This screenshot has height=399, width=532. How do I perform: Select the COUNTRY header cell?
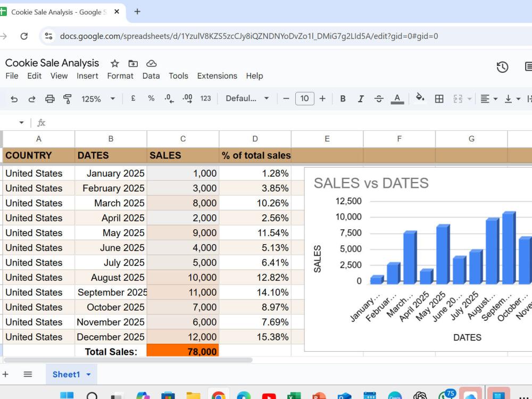point(39,155)
